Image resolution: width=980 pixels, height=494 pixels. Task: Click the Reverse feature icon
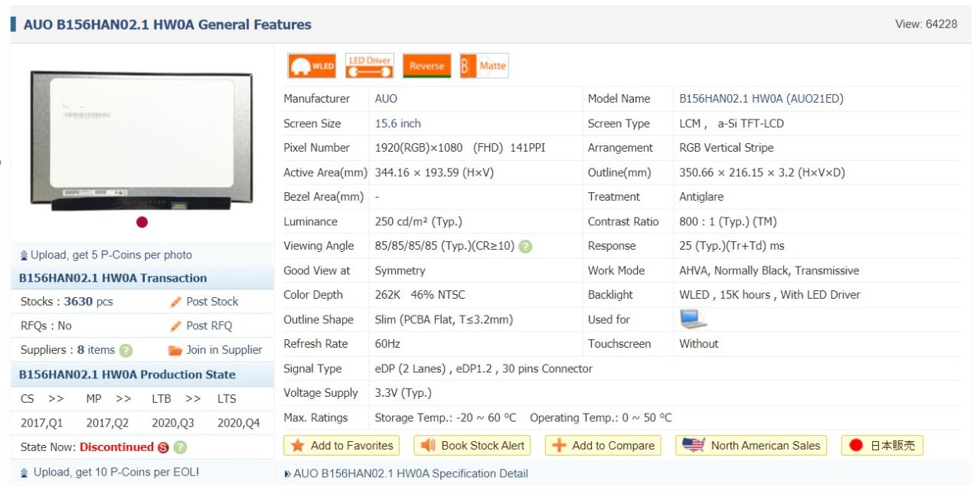point(426,66)
